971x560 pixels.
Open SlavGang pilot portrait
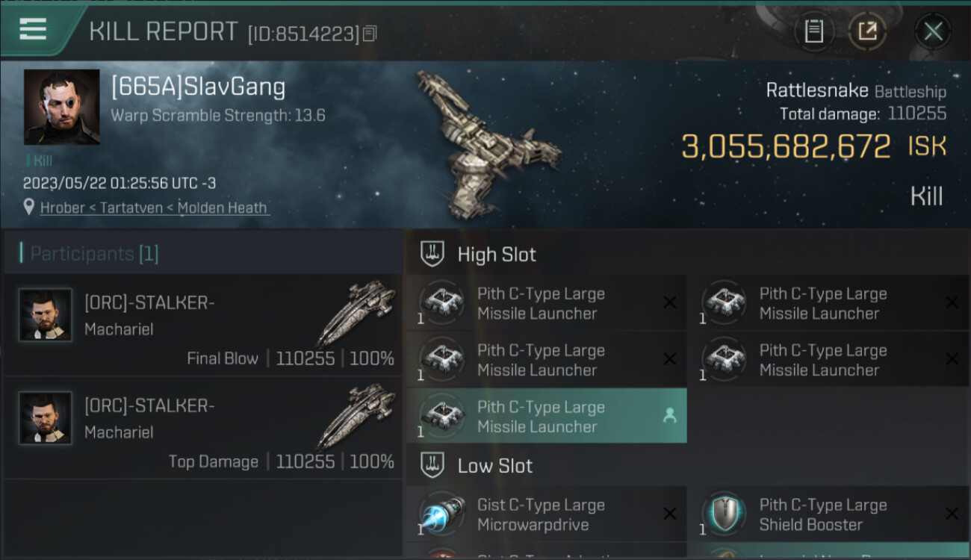[x=62, y=107]
